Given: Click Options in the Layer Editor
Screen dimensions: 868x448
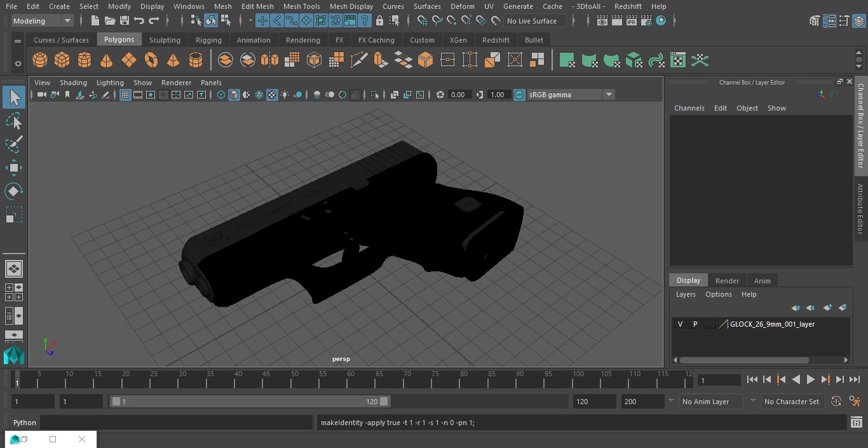Looking at the screenshot, I should coord(719,294).
